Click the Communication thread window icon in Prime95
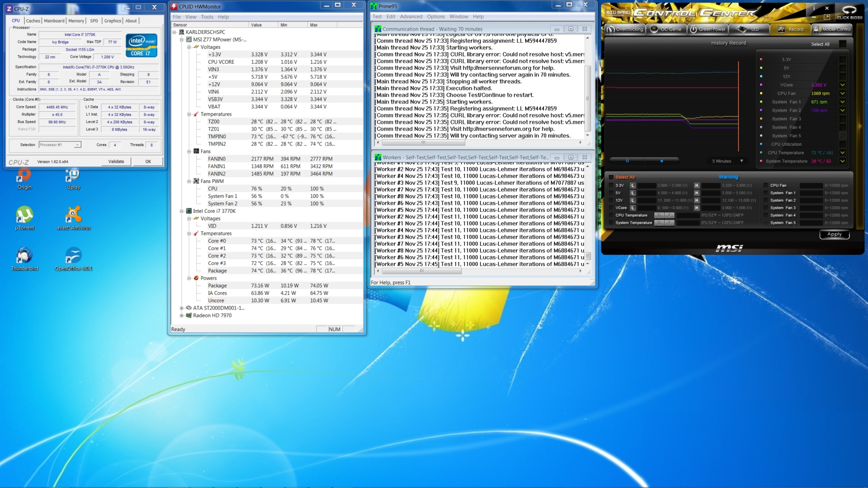Image resolution: width=868 pixels, height=488 pixels. click(378, 29)
